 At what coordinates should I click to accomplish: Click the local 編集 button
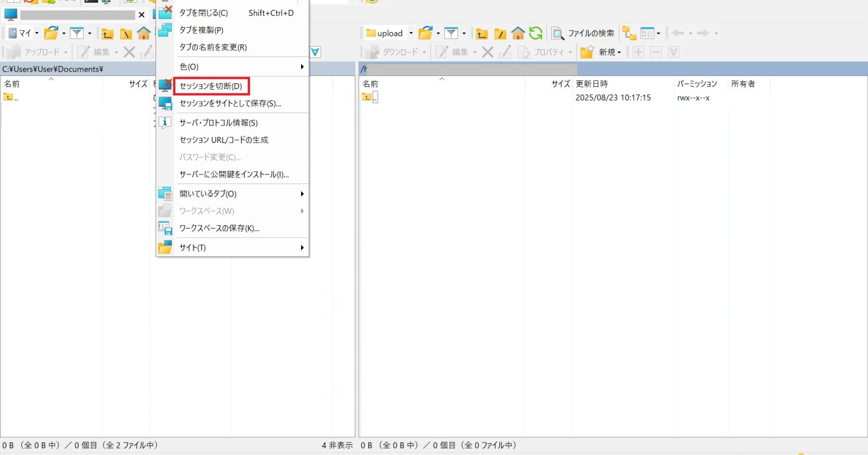click(x=97, y=52)
